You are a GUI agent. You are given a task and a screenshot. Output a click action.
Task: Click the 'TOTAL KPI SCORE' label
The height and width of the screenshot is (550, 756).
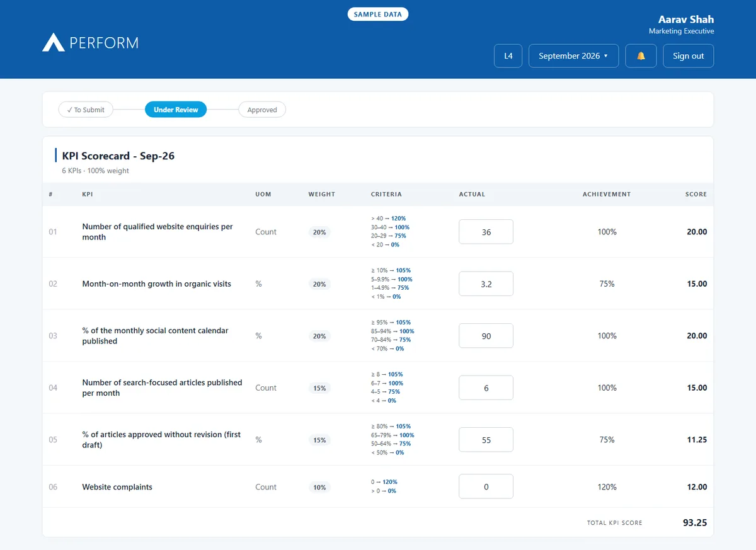[x=614, y=523]
